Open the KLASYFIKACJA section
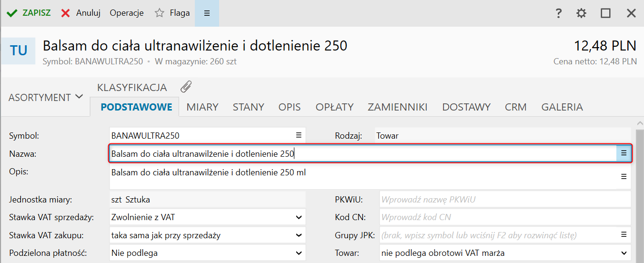Viewport: 644px width, 263px height. coord(132,88)
